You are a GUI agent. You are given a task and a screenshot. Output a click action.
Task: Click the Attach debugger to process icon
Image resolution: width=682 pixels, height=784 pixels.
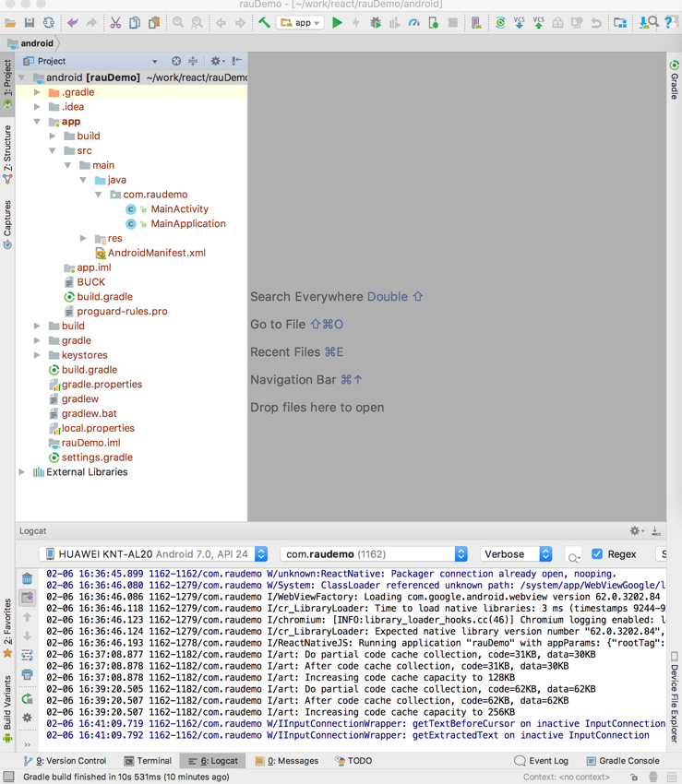coord(434,23)
